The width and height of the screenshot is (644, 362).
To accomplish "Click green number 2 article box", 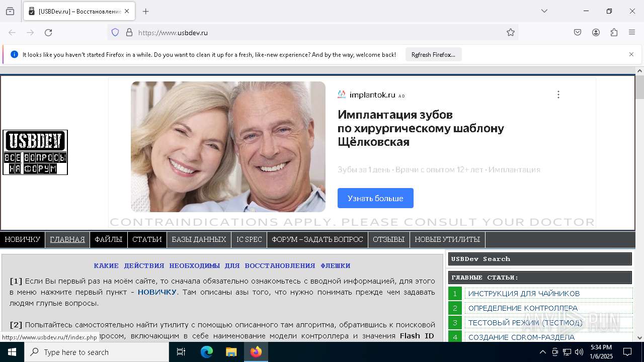I will coord(455,308).
